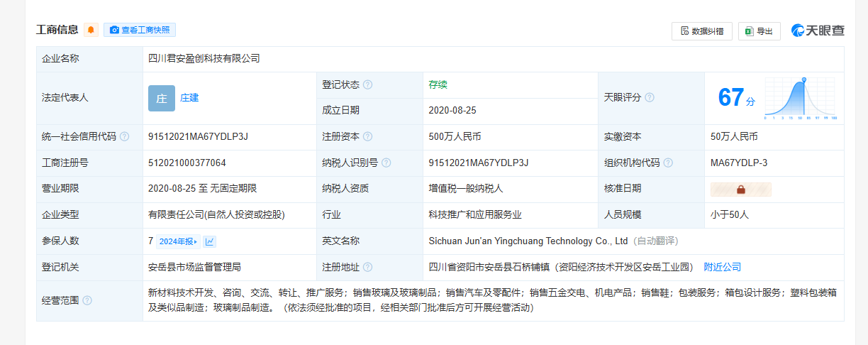Click help icon beside 纳税人识别号
Viewport: 868px width, 345px height.
(x=386, y=163)
